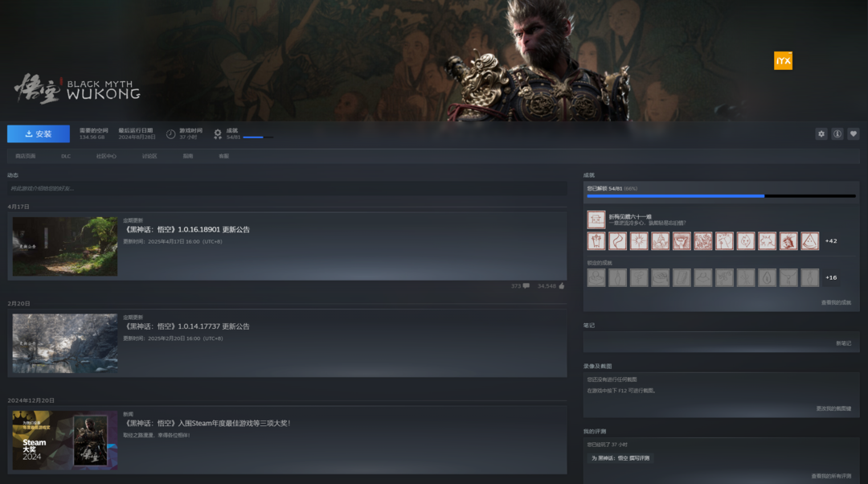Show the +42 more unlocked achievements

click(x=831, y=241)
